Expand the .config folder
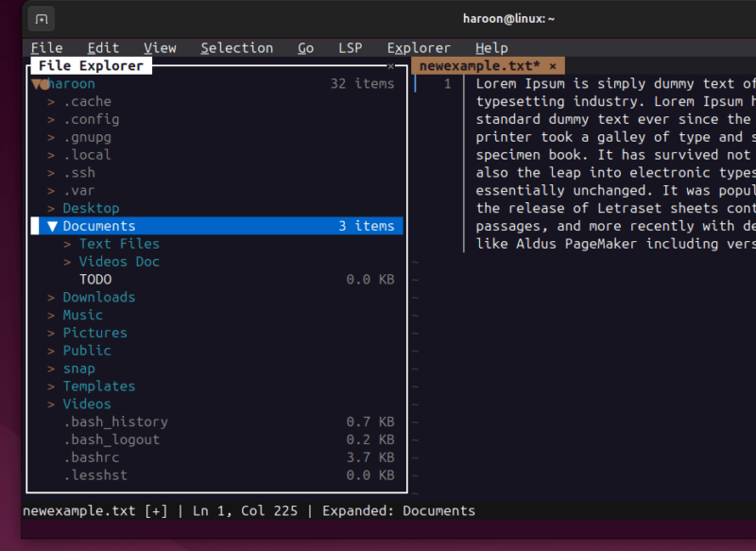 pos(50,119)
